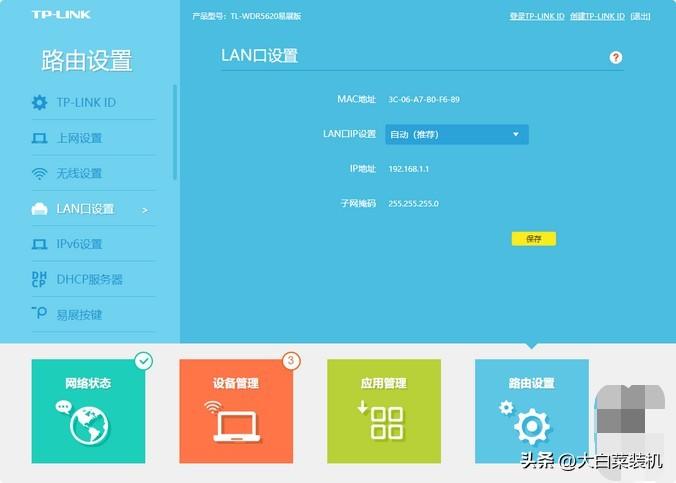Click the 退出 logout link
The width and height of the screenshot is (676, 483).
640,17
